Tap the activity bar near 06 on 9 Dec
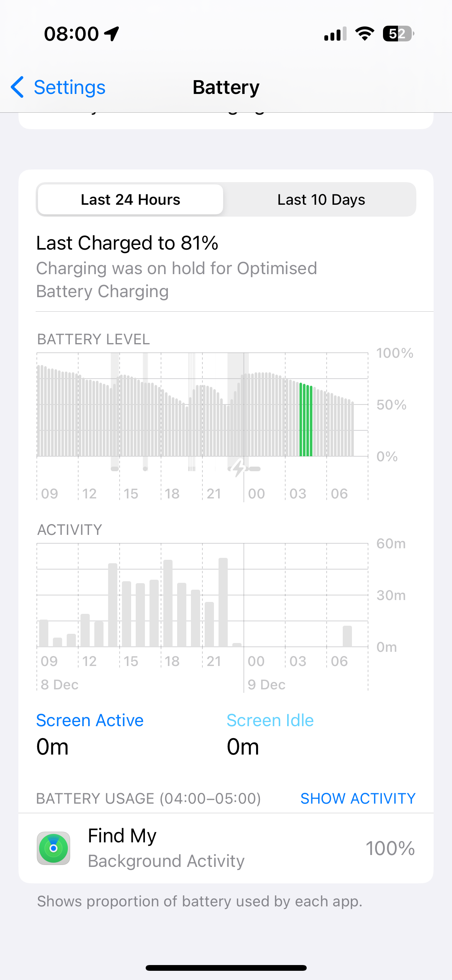 [347, 636]
